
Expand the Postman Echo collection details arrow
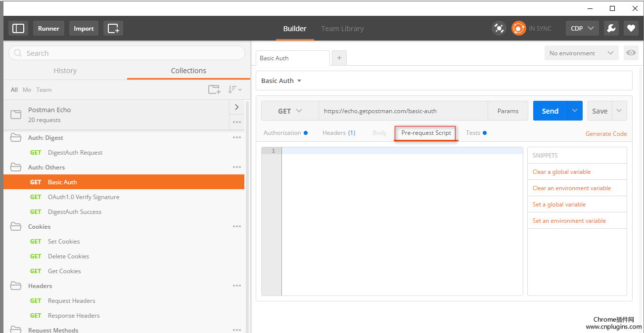pos(237,107)
